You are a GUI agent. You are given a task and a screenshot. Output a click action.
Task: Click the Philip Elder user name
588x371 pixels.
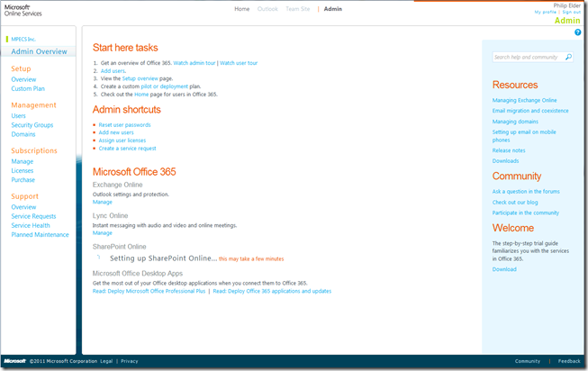[x=567, y=5]
